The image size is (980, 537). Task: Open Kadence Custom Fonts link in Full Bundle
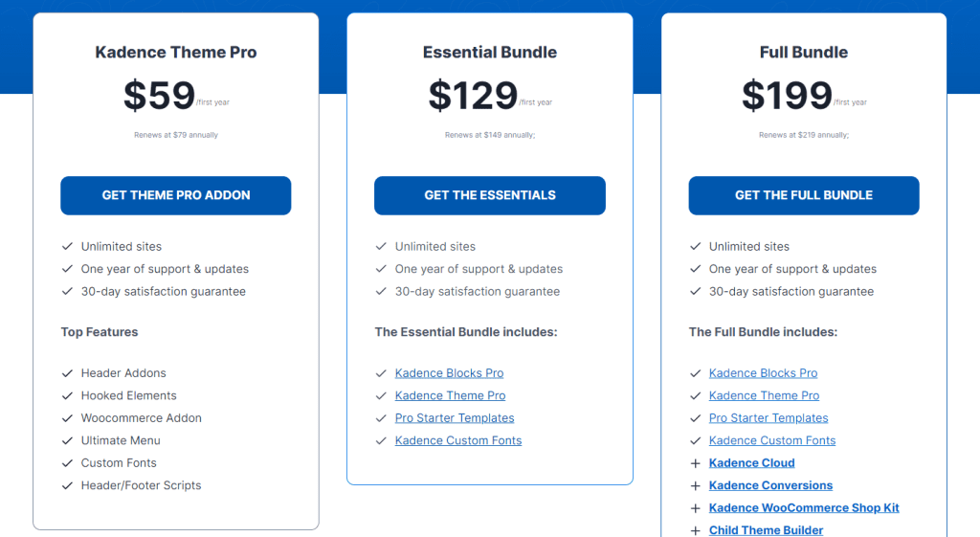coord(772,440)
